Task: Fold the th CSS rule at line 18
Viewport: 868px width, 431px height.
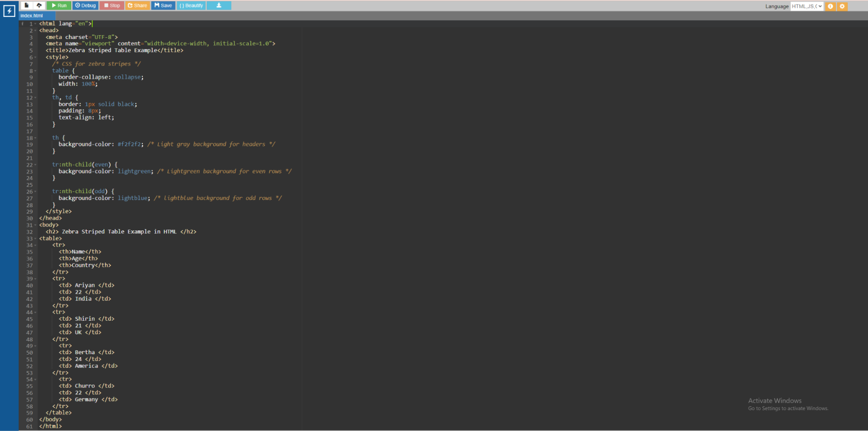Action: click(36, 138)
